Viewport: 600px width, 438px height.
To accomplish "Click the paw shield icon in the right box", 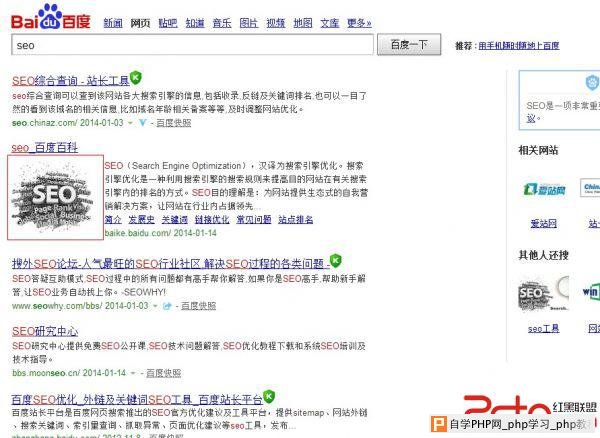I will tap(592, 82).
